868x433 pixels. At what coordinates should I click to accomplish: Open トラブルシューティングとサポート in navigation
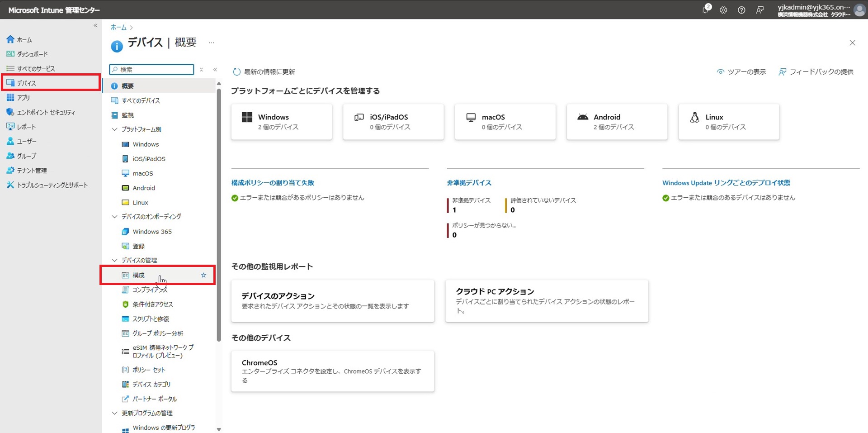(47, 185)
